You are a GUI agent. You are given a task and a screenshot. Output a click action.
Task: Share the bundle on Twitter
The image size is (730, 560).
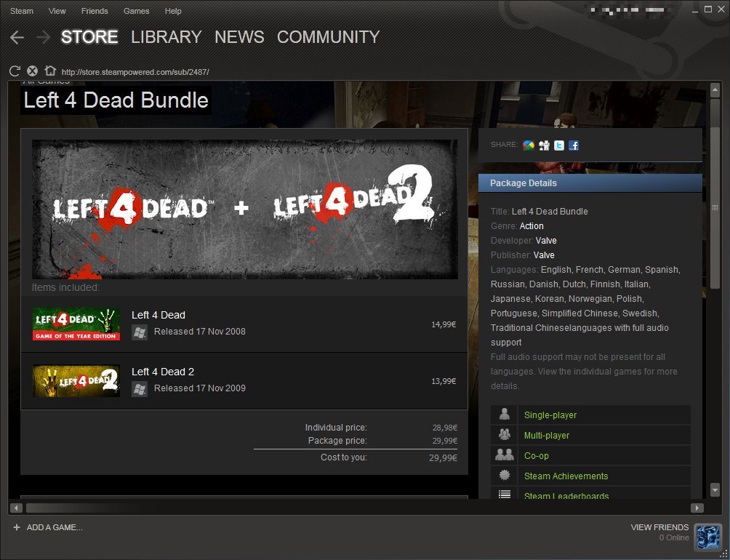tap(559, 145)
